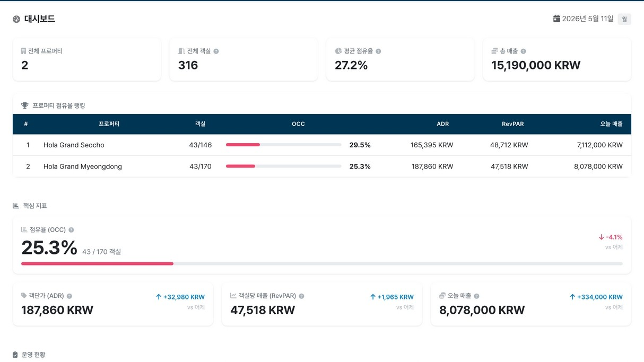Click the 핵심 지표 section heading
The width and height of the screenshot is (644, 362).
click(x=35, y=206)
